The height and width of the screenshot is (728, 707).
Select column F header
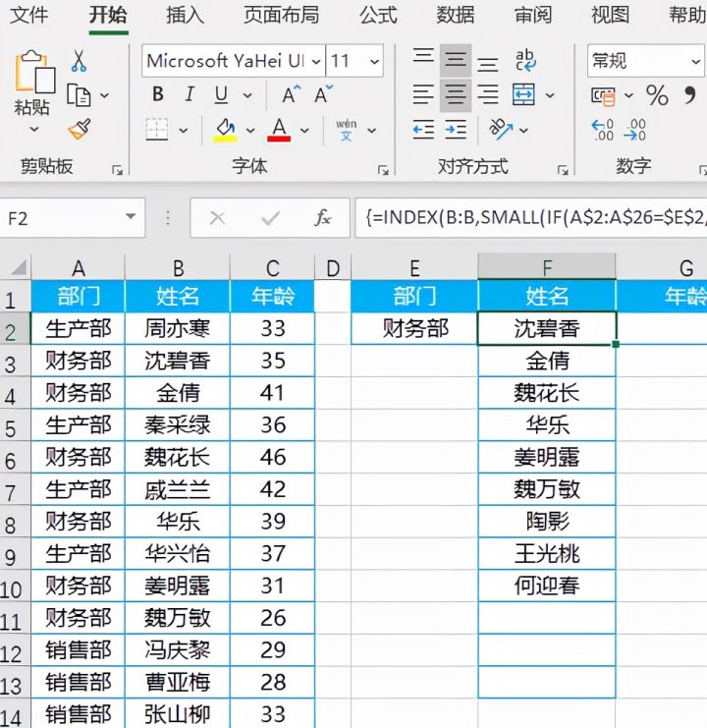547,267
